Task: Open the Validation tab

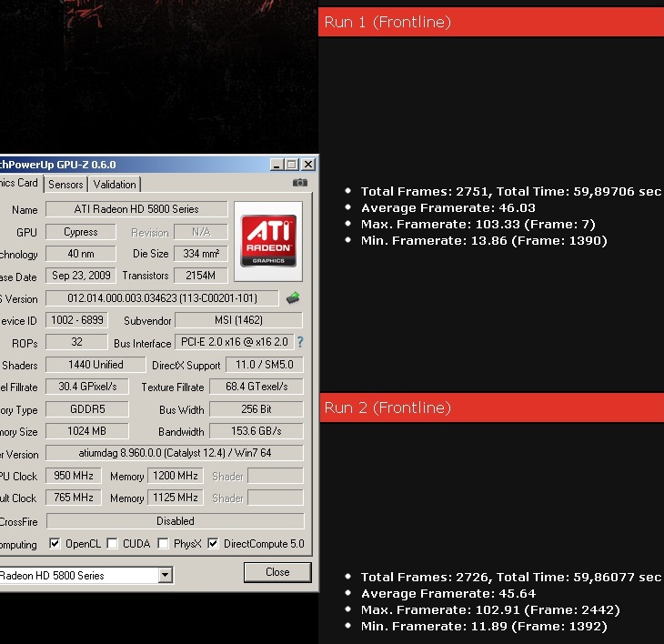Action: click(115, 184)
